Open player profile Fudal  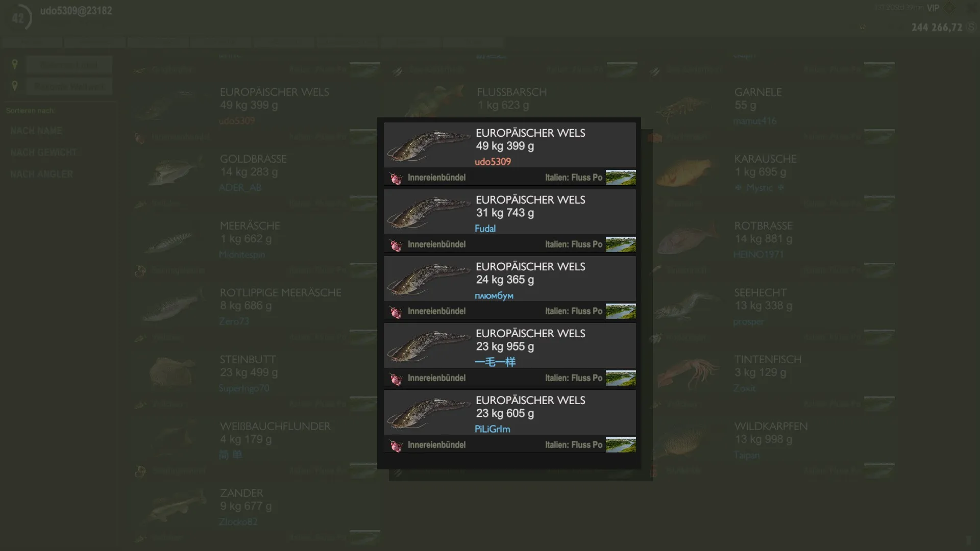[485, 229]
